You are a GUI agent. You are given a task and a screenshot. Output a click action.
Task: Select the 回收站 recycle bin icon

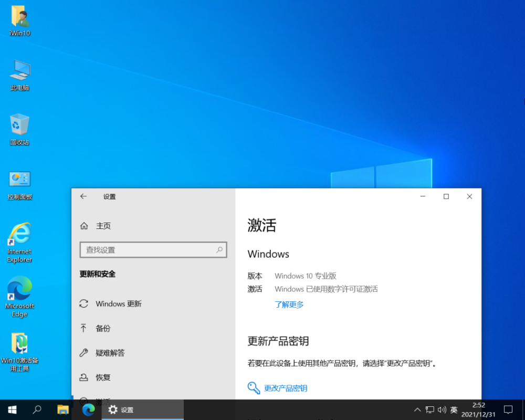[x=20, y=130]
